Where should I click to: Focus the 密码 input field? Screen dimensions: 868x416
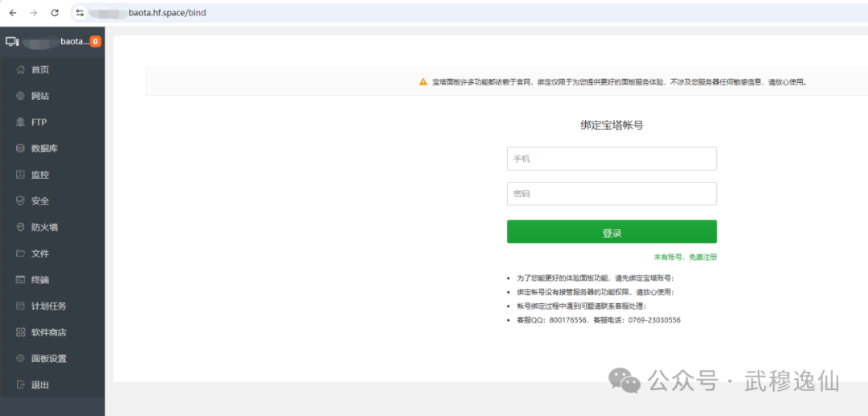tap(612, 194)
